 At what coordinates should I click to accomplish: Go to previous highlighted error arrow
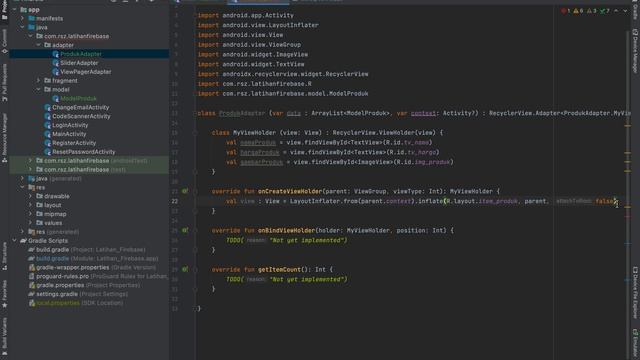pos(616,11)
